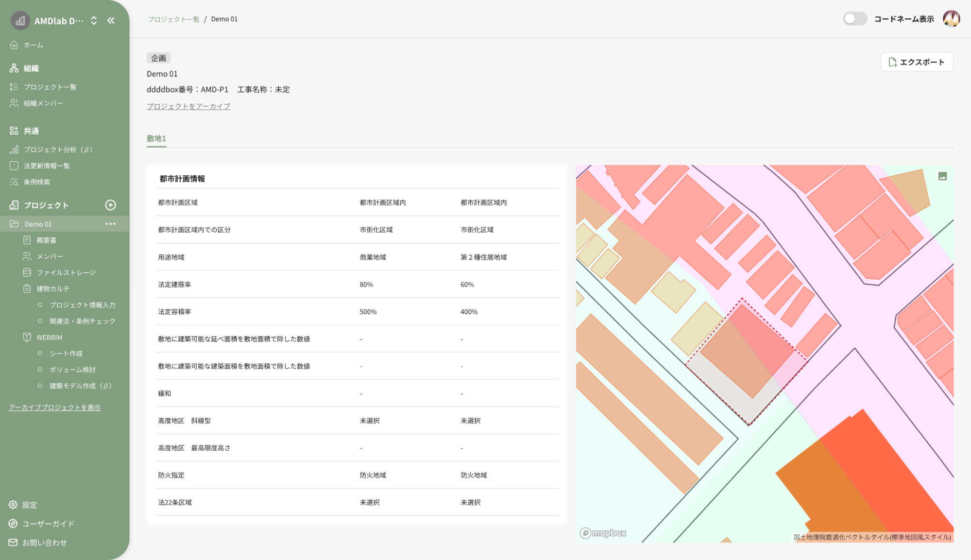Screen dimensions: 971x560
Task: Click the map image layer icon
Action: coord(942,176)
